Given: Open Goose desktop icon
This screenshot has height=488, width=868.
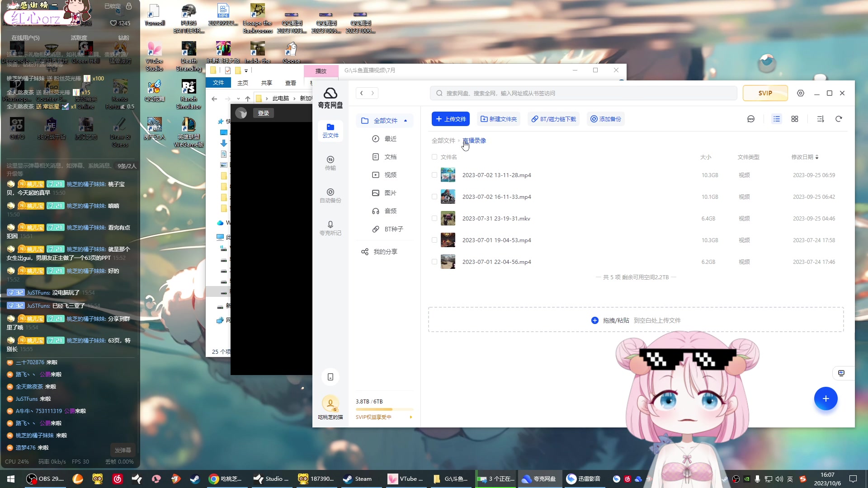Looking at the screenshot, I should [291, 53].
